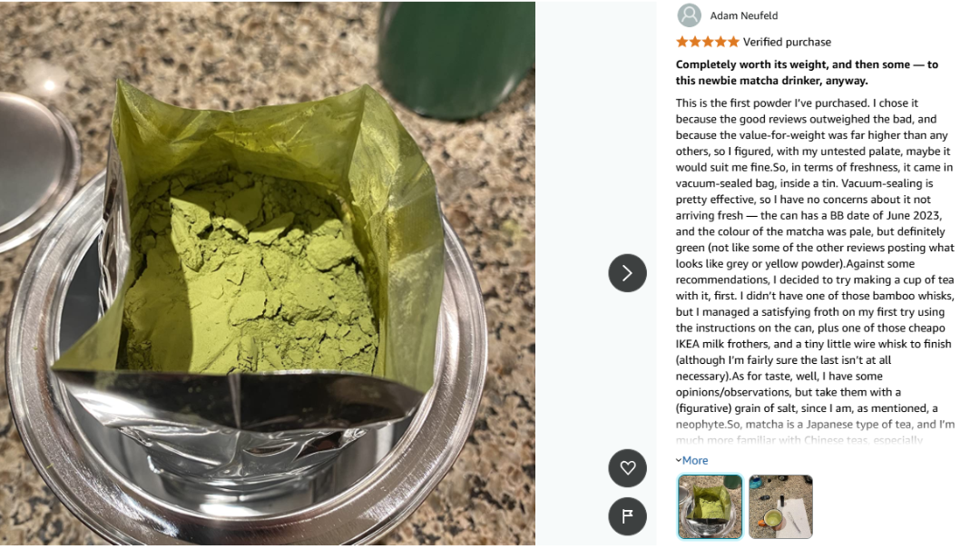Click the green canister in the photo

click(x=457, y=56)
